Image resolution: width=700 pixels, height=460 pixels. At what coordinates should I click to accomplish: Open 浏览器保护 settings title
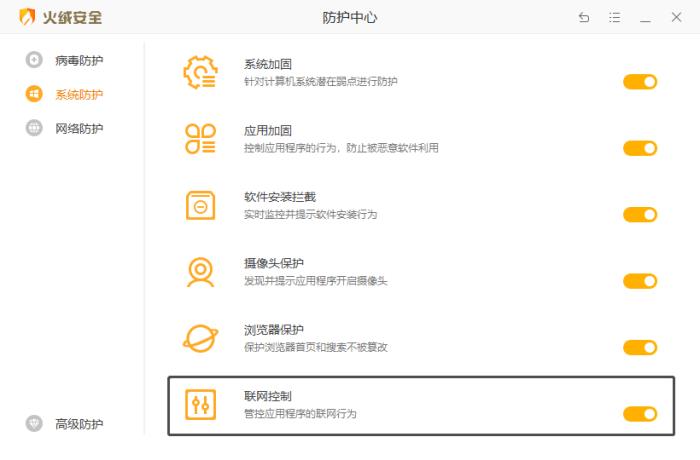point(274,329)
